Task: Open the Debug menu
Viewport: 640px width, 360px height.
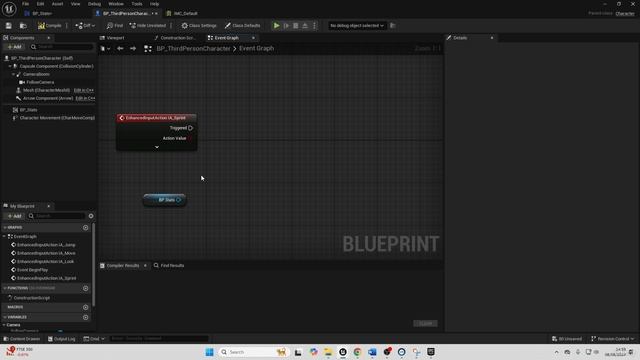Action: coord(94,4)
